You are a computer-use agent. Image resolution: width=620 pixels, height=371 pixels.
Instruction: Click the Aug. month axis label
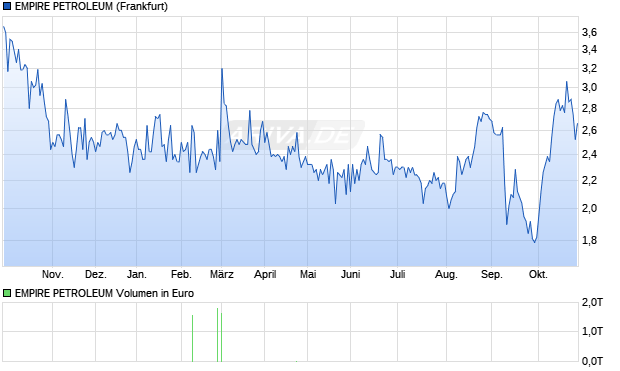(x=446, y=274)
